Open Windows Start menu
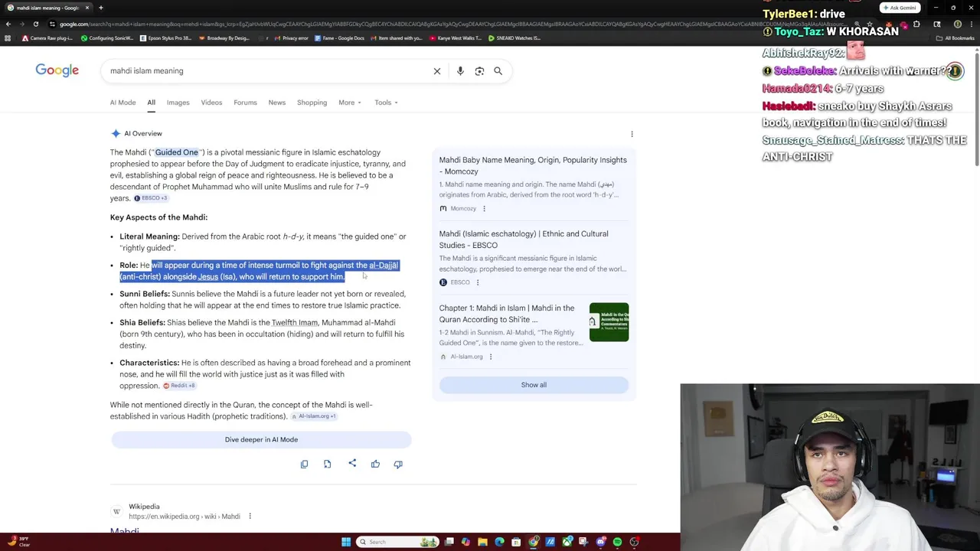 click(x=346, y=542)
